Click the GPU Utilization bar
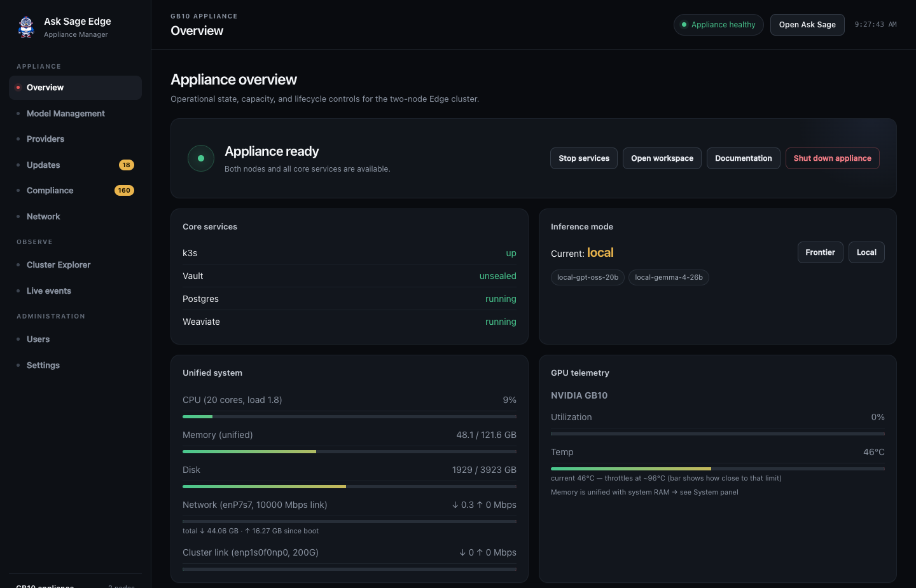The height and width of the screenshot is (588, 916). tap(718, 434)
